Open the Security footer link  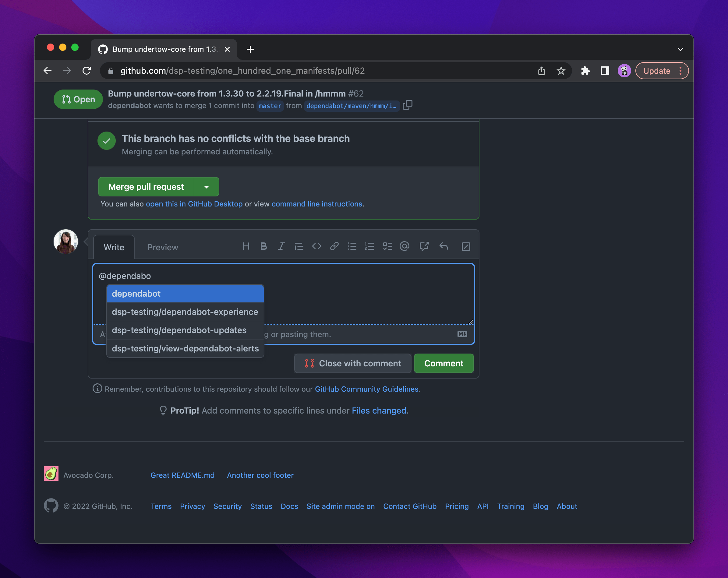tap(228, 506)
